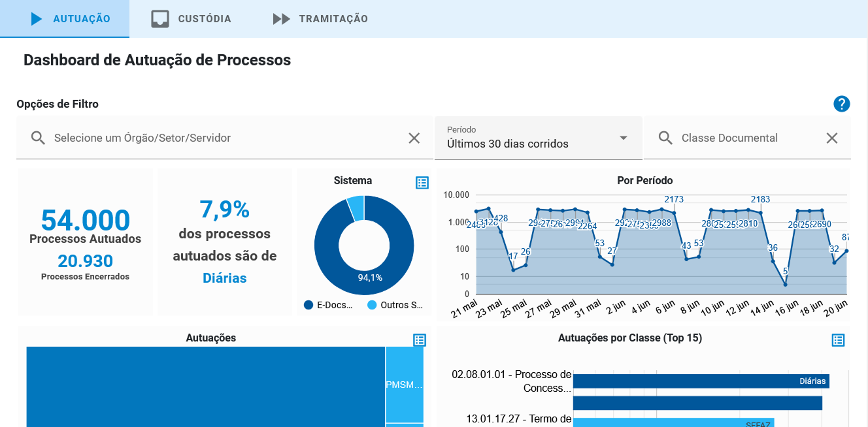Click the Período dropdown arrow
Screen dimensions: 868x427
click(623, 138)
